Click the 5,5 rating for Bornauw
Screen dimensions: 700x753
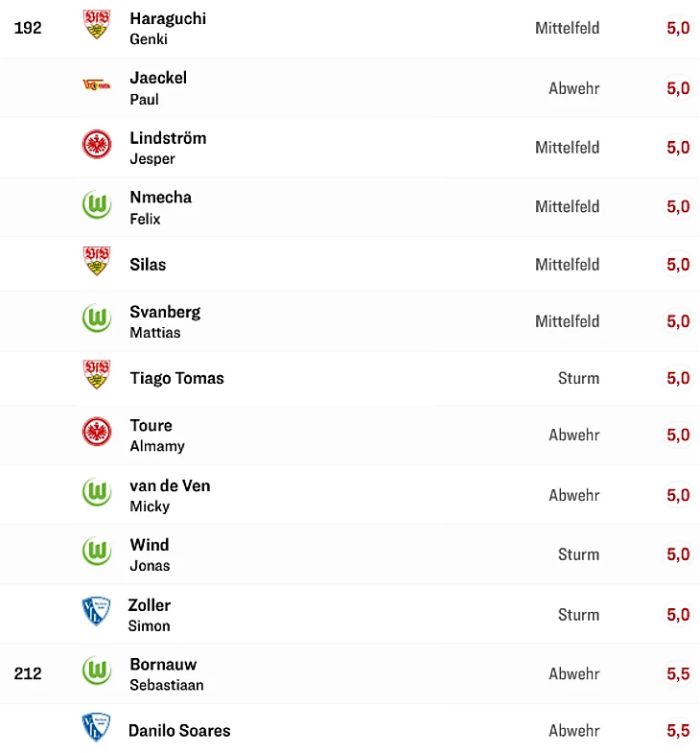pos(678,673)
